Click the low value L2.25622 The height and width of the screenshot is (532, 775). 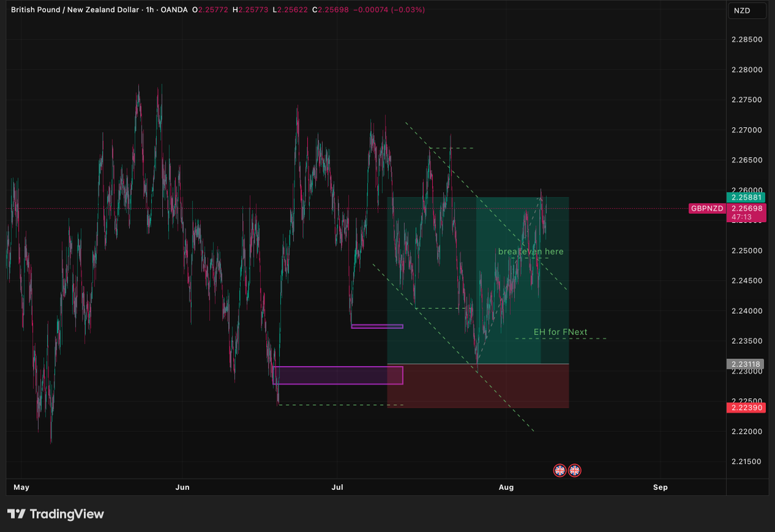pyautogui.click(x=291, y=10)
